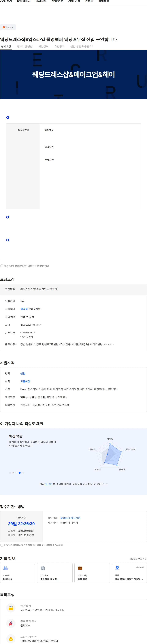Click the 나 legend swatch
147x644 pixels.
20,473
